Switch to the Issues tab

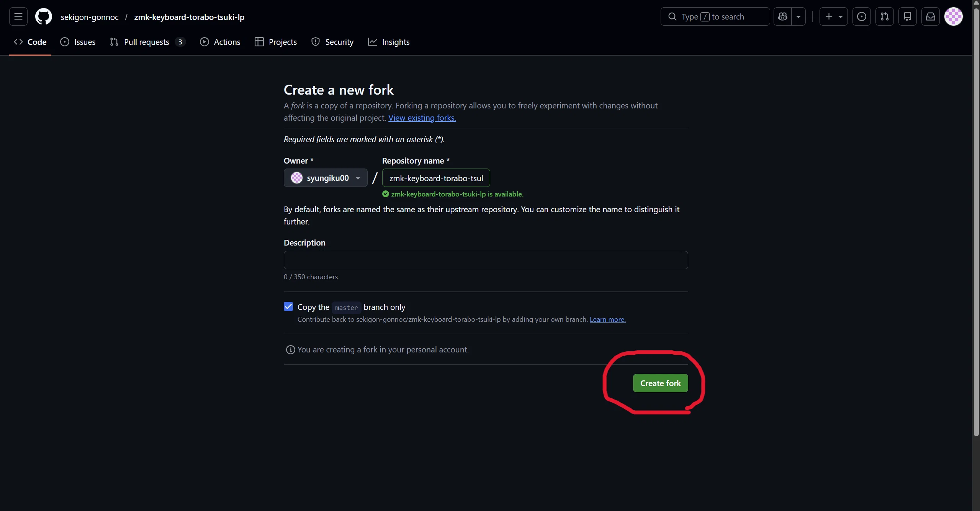(x=78, y=42)
